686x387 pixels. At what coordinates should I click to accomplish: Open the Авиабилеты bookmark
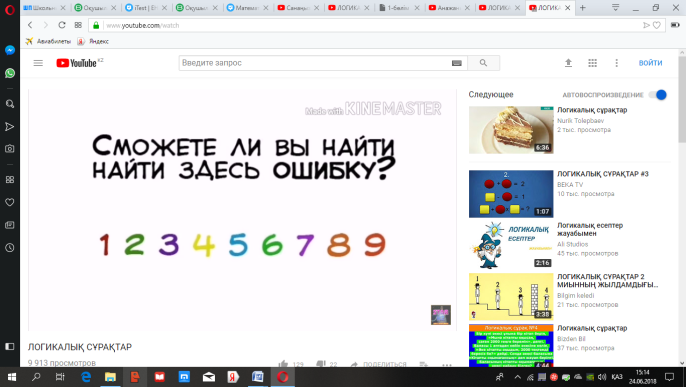tap(48, 41)
